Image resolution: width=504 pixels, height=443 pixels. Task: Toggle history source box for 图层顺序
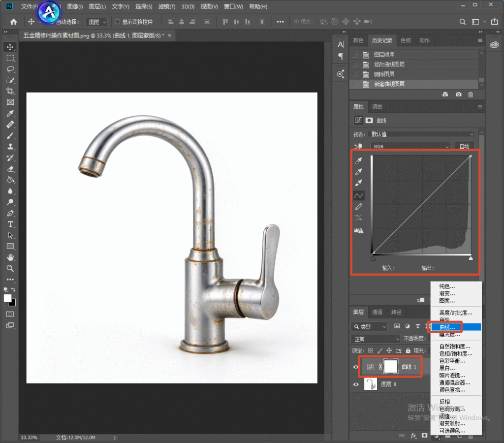point(354,55)
